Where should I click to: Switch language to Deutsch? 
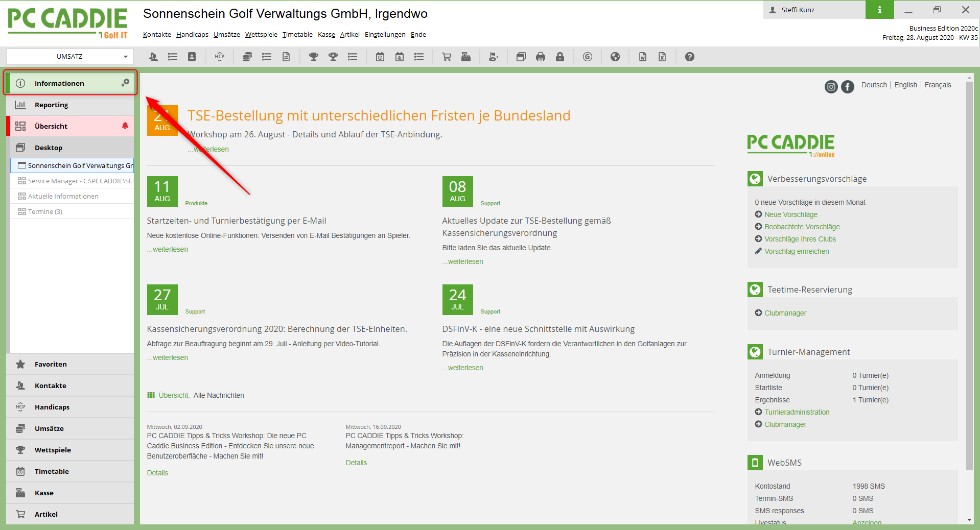pyautogui.click(x=874, y=85)
